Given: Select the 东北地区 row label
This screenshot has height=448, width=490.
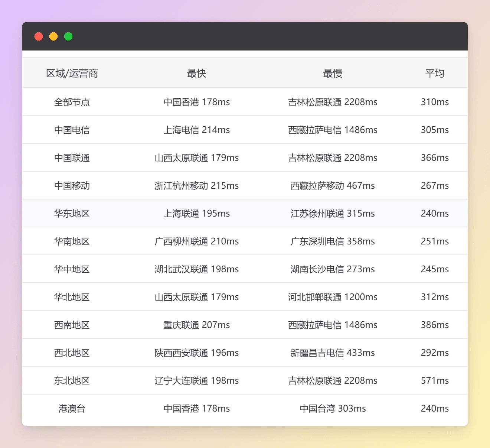Looking at the screenshot, I should pos(72,380).
